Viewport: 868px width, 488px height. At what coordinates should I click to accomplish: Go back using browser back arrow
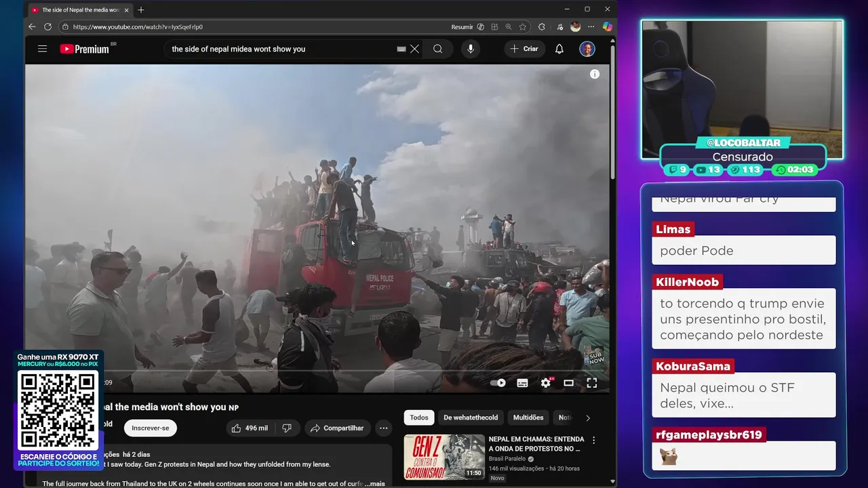pos(32,27)
